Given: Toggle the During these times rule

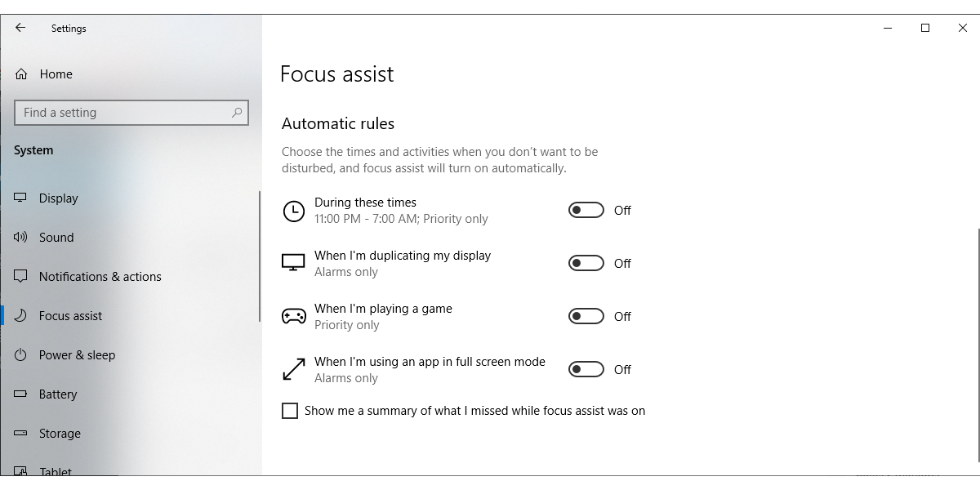Looking at the screenshot, I should click(x=586, y=211).
